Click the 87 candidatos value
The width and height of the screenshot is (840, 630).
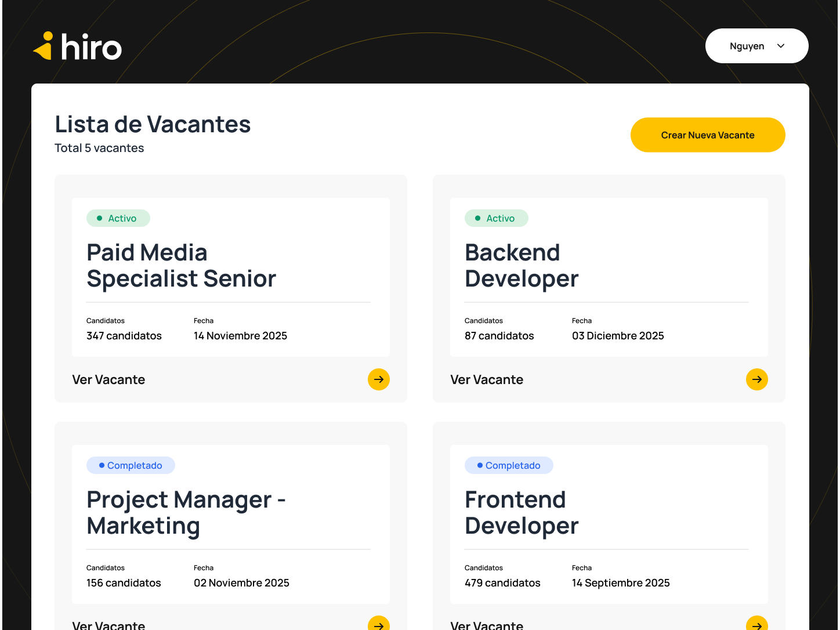pos(499,336)
